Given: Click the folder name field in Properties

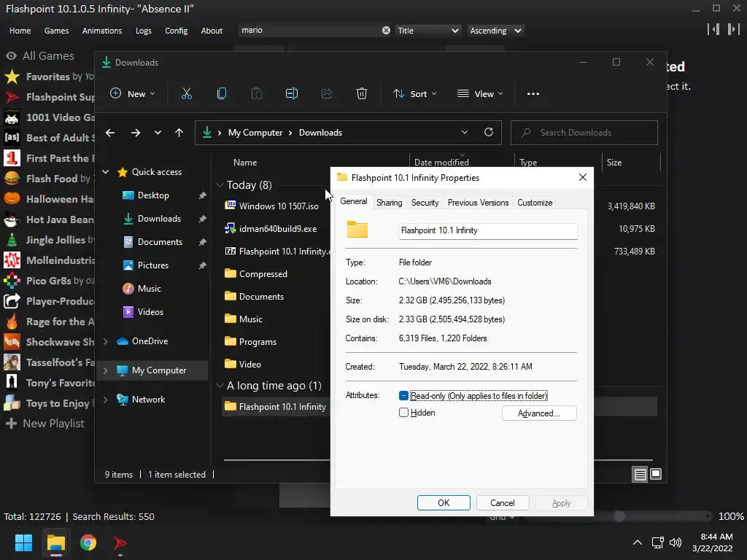Looking at the screenshot, I should coord(488,231).
